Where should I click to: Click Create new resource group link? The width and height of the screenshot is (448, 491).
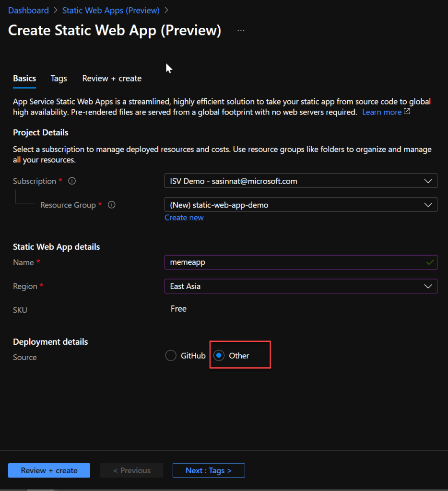[x=184, y=218]
